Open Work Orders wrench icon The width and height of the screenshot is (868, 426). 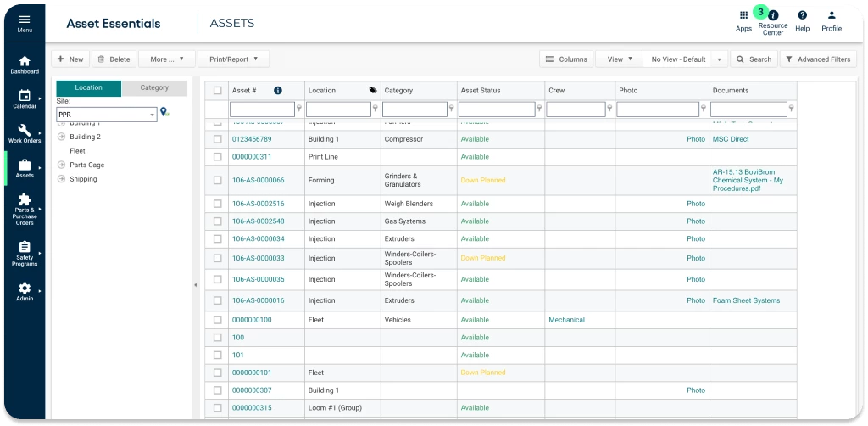point(25,130)
